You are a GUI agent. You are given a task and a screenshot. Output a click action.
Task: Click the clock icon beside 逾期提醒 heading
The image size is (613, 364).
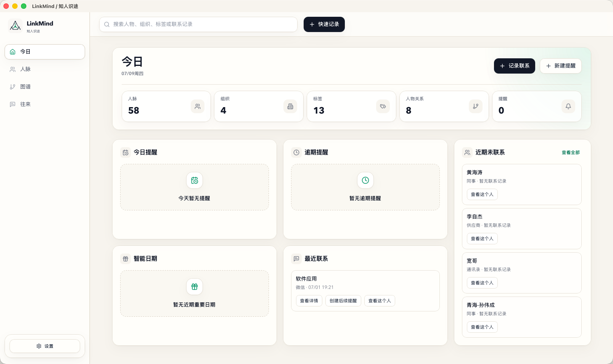(296, 152)
